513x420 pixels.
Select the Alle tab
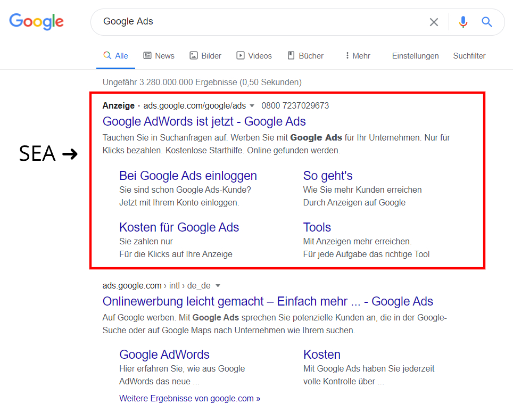coord(116,56)
